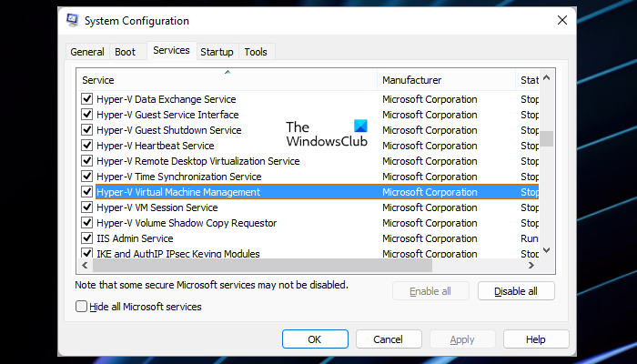
Task: Click the System Configuration title bar icon
Action: point(73,20)
